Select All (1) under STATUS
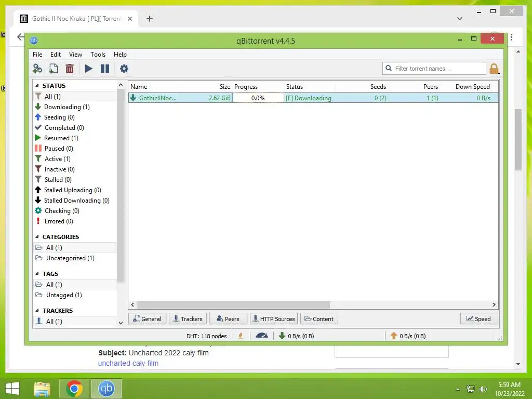Screen dimensions: 532x399 (75, 96)
